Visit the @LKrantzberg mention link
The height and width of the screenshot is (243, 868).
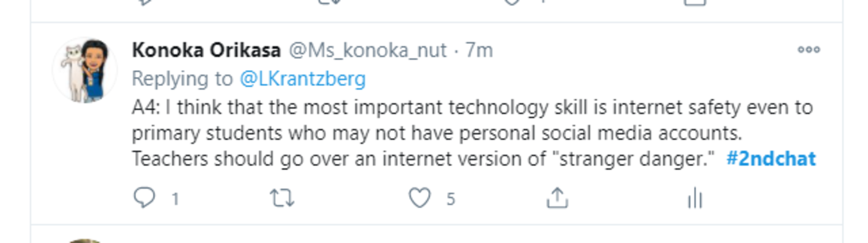tap(303, 79)
